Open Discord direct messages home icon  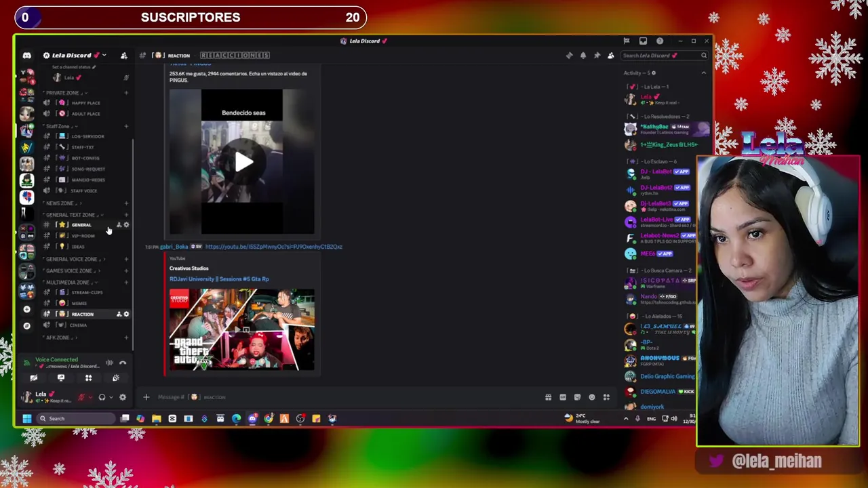click(26, 56)
